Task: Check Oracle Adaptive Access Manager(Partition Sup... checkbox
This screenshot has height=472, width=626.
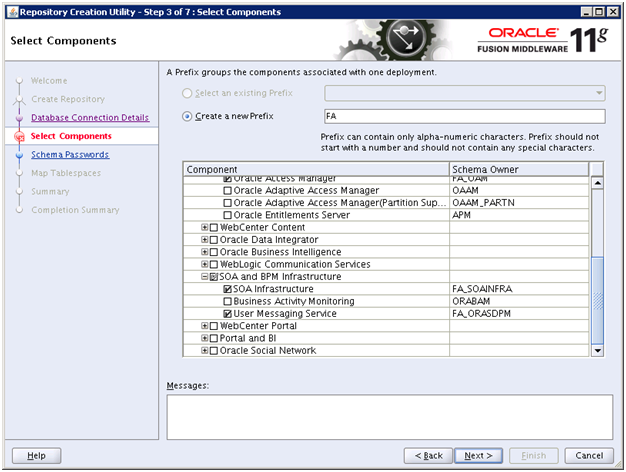Action: [x=228, y=203]
